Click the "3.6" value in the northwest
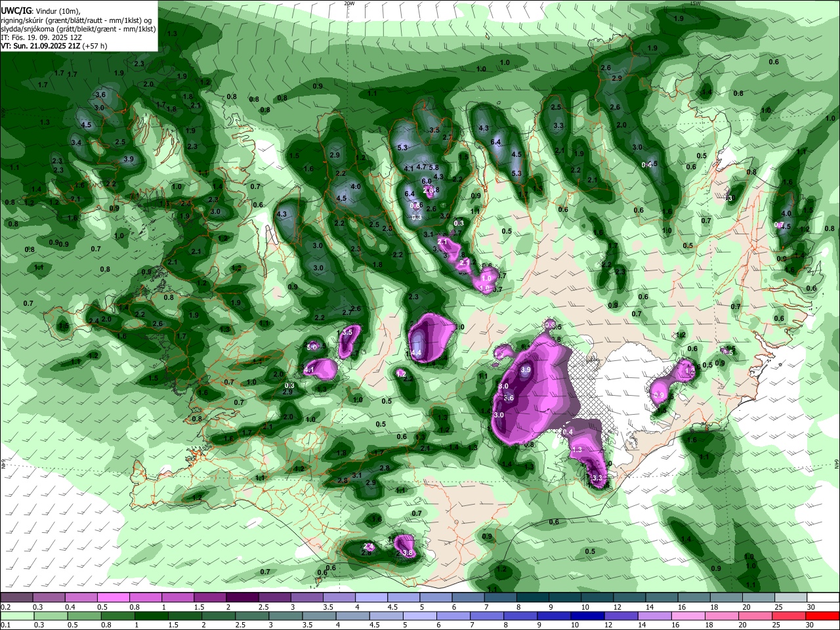This screenshot has width=840, height=630. coord(100,95)
